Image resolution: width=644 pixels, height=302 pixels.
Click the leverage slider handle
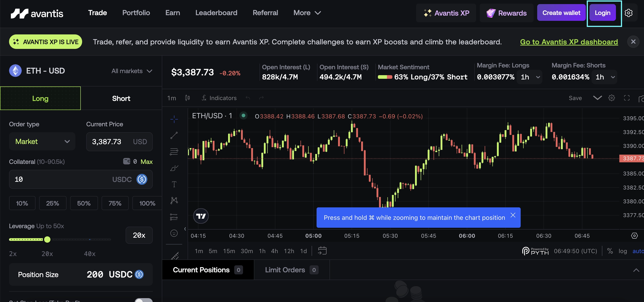(47, 240)
